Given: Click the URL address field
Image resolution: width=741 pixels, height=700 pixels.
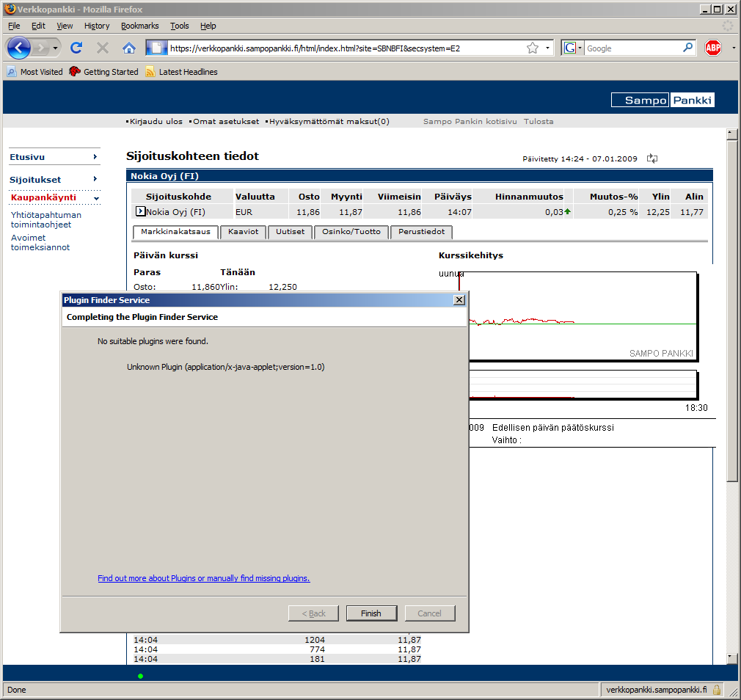Looking at the screenshot, I should [346, 48].
